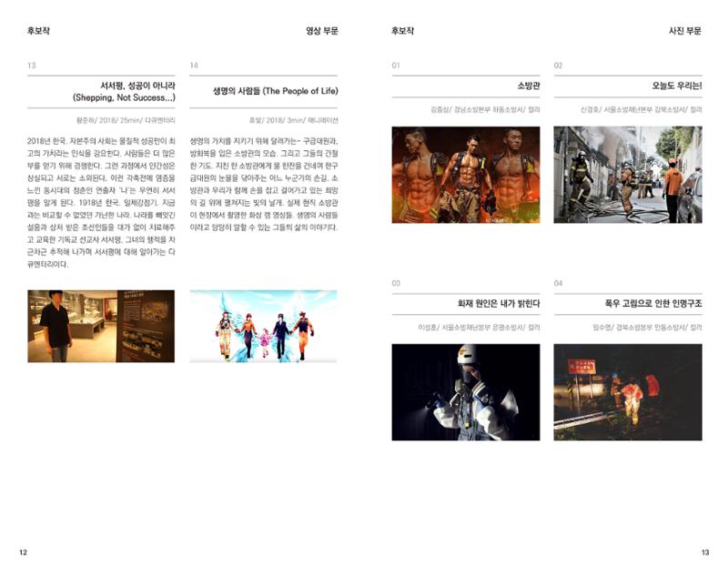The image size is (728, 577).
Task: Open the dark fire investigator photo 03
Action: (466, 392)
